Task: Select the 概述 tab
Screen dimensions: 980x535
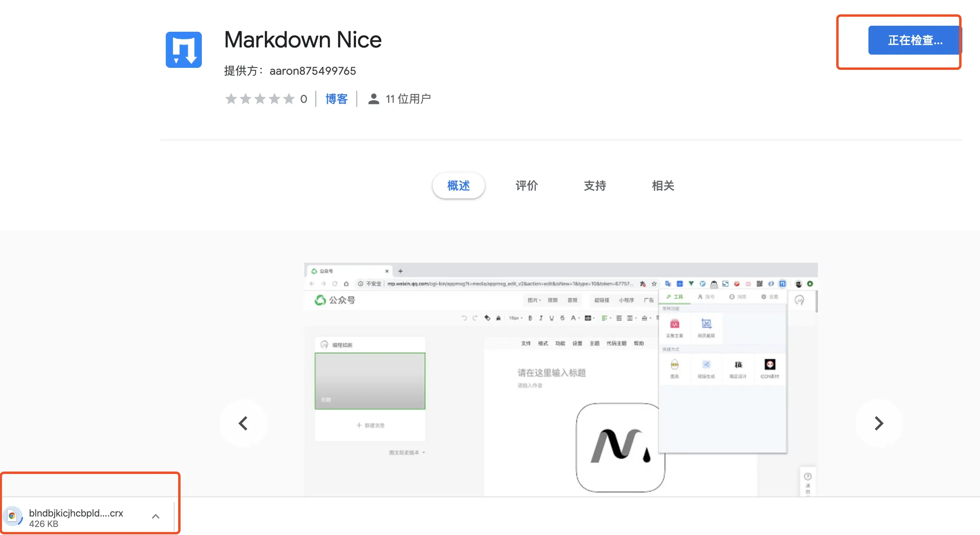Action: (x=458, y=186)
